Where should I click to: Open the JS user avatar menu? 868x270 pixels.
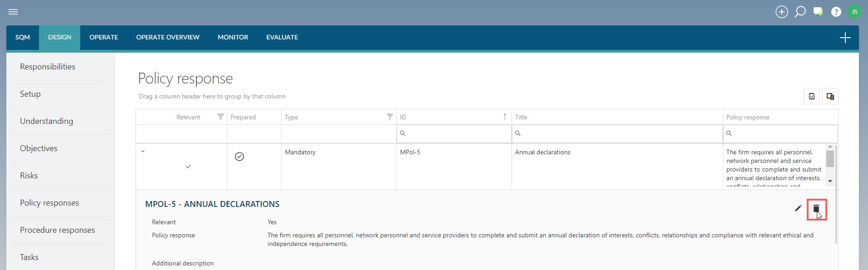tap(854, 12)
